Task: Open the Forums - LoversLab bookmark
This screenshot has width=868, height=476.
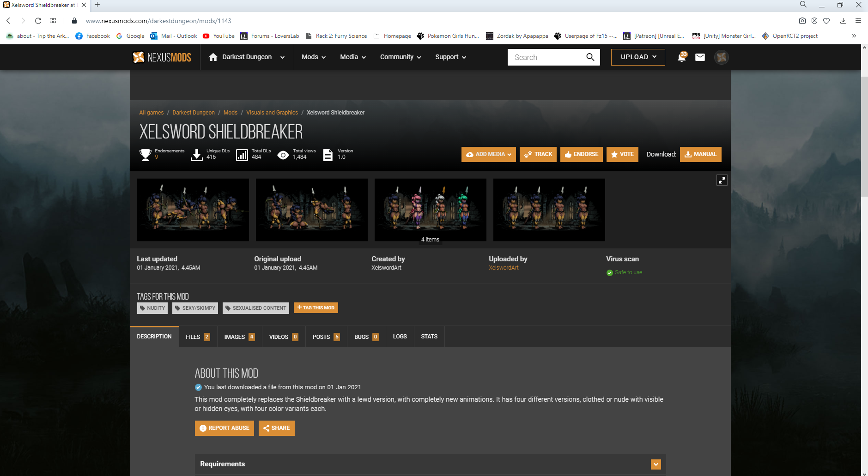Action: [270, 36]
